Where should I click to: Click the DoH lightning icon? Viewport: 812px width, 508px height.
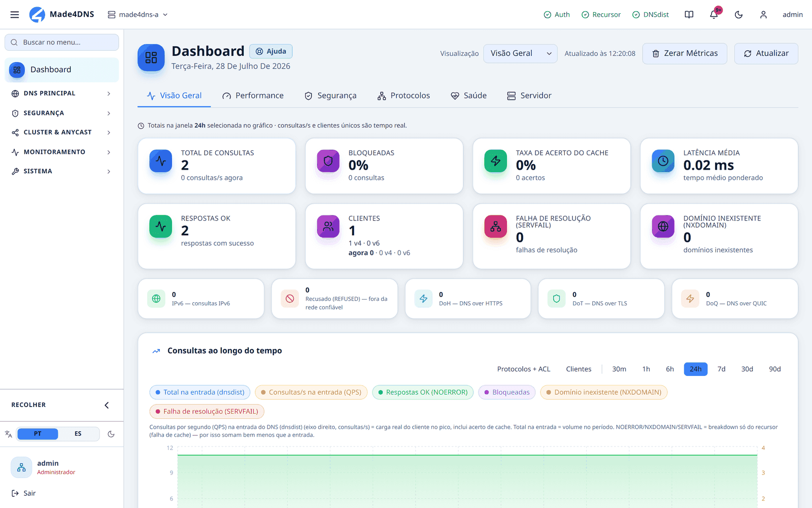(x=423, y=299)
